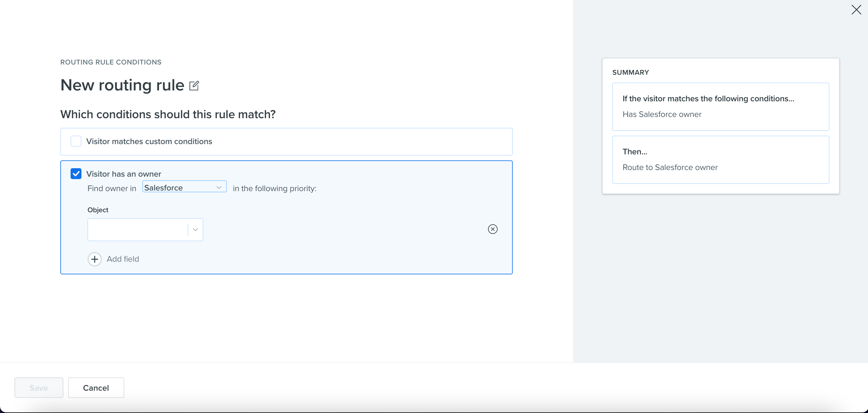Select the 'New routing rule' title text
Viewport: 868px width, 413px height.
122,85
